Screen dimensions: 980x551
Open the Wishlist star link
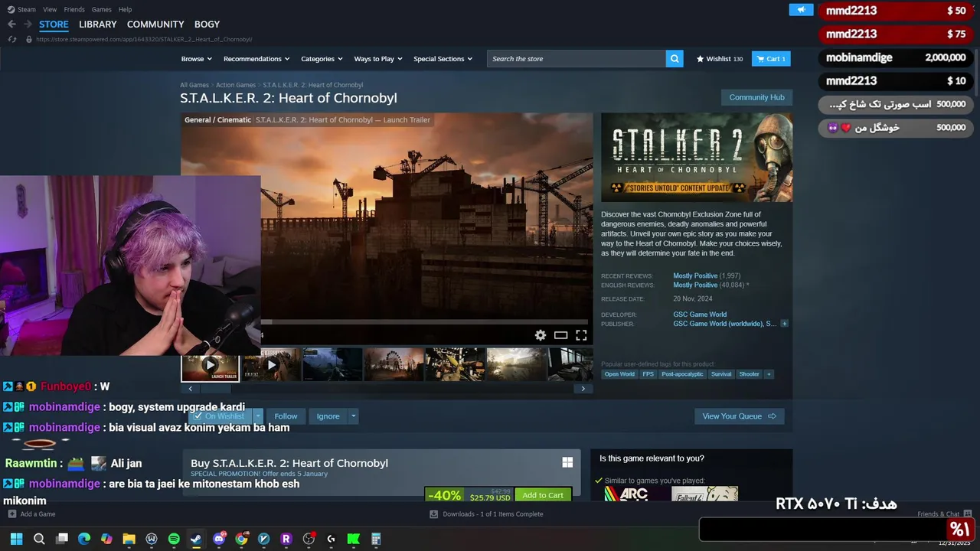coord(720,59)
